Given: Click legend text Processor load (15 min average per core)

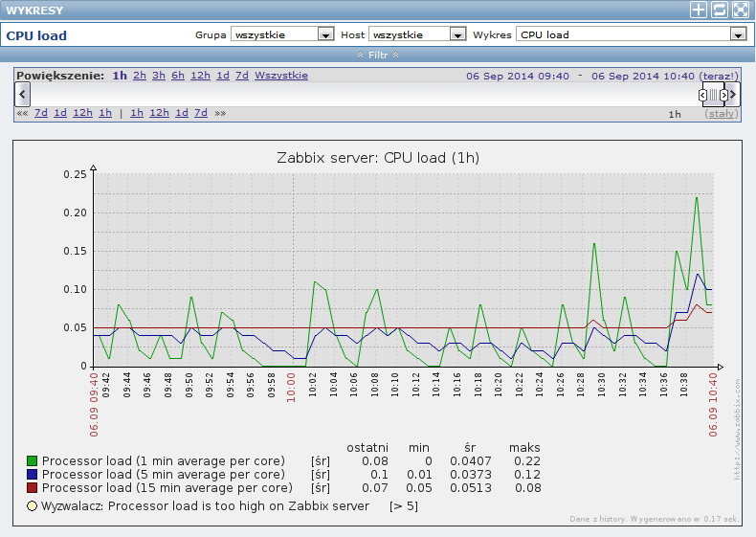Looking at the screenshot, I should click(167, 488).
